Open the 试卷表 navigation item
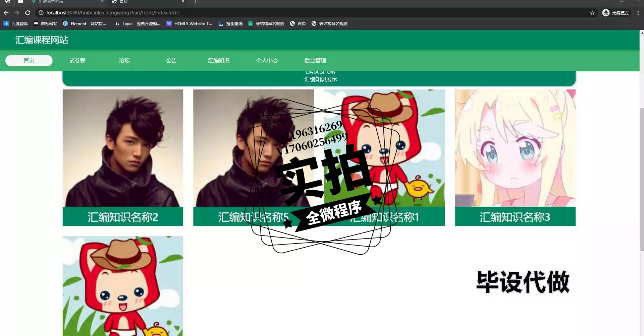 (77, 60)
